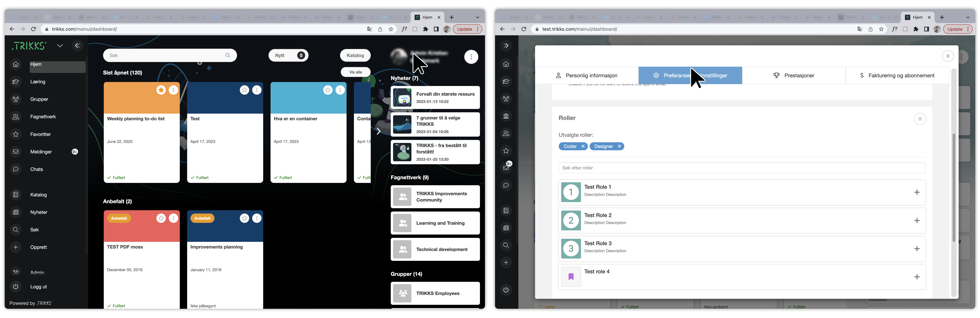This screenshot has width=980, height=318.
Task: Click the Chats speech bubble icon
Action: 16,169
